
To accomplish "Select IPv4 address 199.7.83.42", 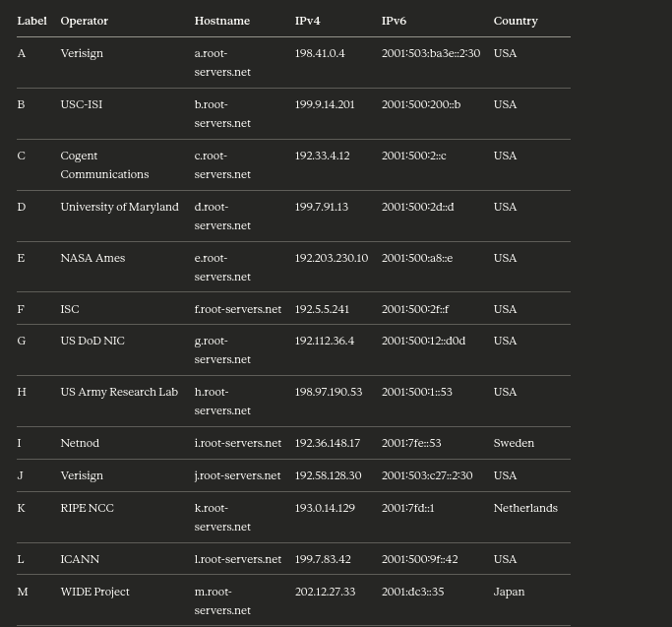I will [x=323, y=559].
